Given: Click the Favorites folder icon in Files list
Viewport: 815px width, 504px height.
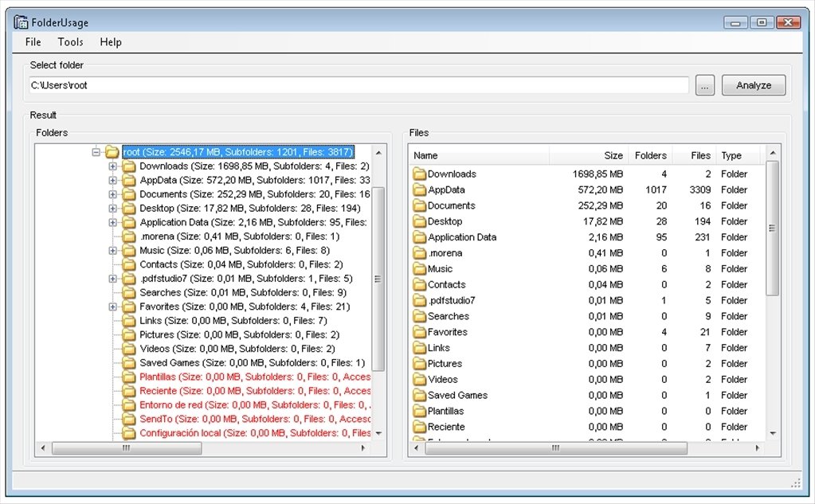Looking at the screenshot, I should click(420, 332).
